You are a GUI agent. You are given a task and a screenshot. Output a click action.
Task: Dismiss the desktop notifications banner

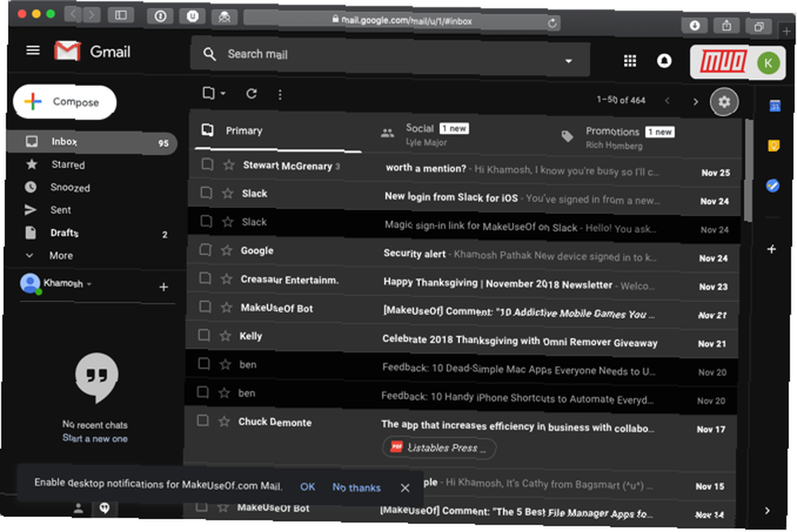[x=405, y=487]
